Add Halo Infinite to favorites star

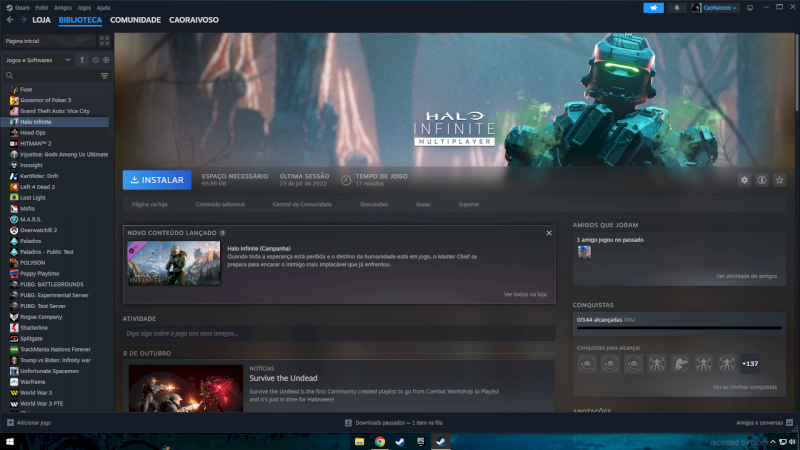pyautogui.click(x=779, y=180)
